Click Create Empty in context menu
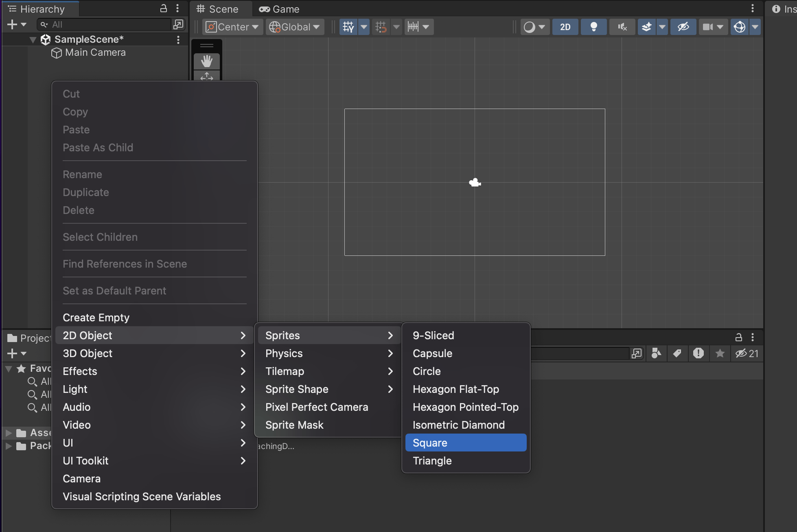 96,317
